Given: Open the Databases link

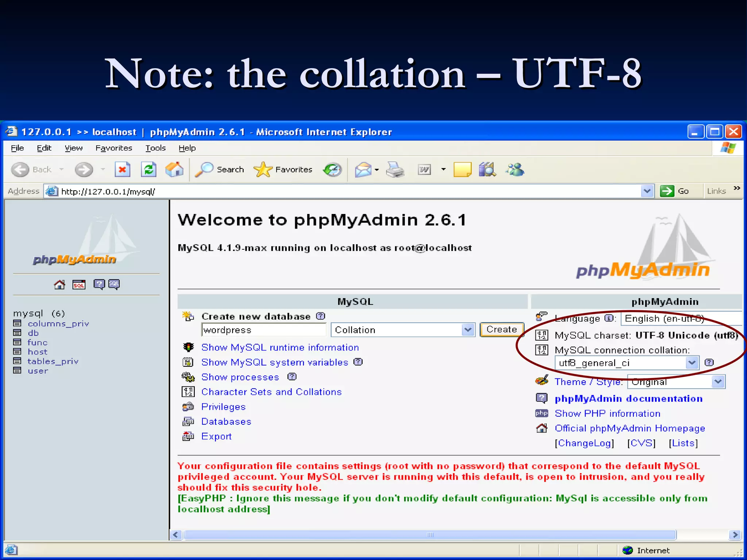Looking at the screenshot, I should [x=226, y=421].
